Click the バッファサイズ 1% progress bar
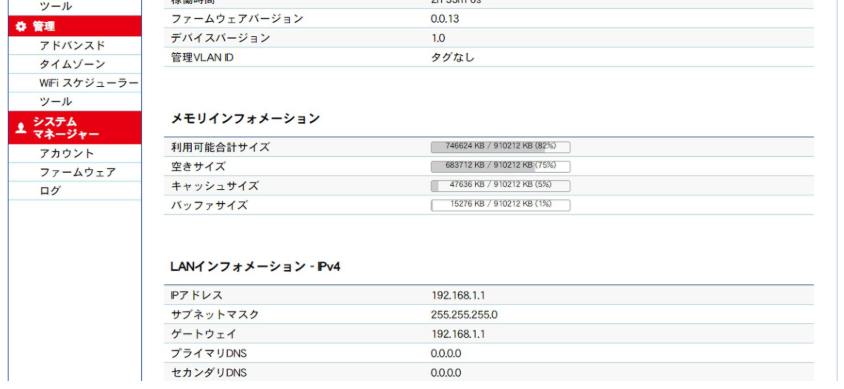 [501, 205]
